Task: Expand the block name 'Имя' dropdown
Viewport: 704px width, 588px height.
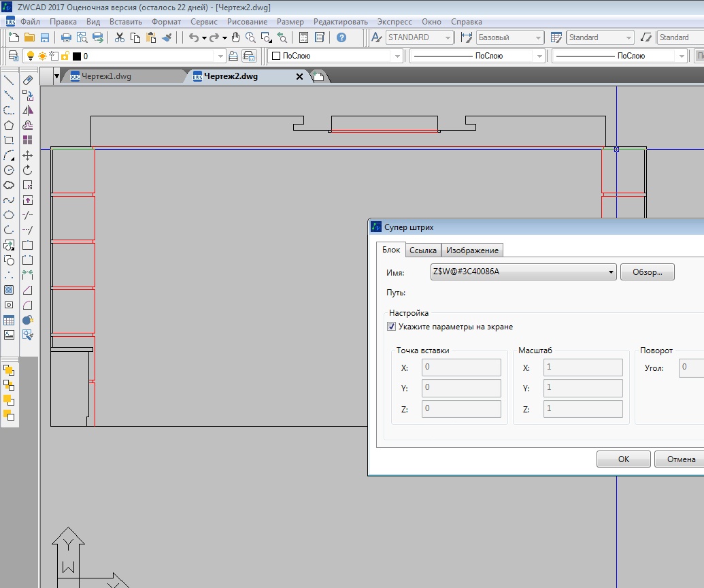Action: tap(611, 272)
